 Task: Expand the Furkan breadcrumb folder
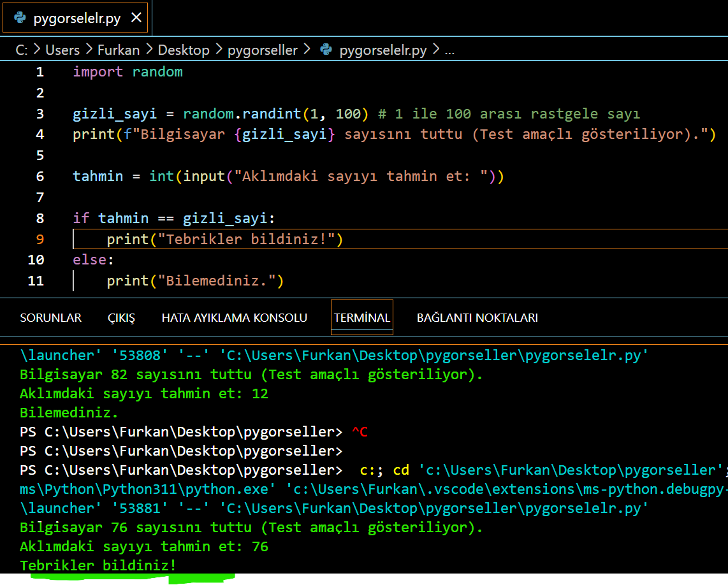pyautogui.click(x=119, y=50)
